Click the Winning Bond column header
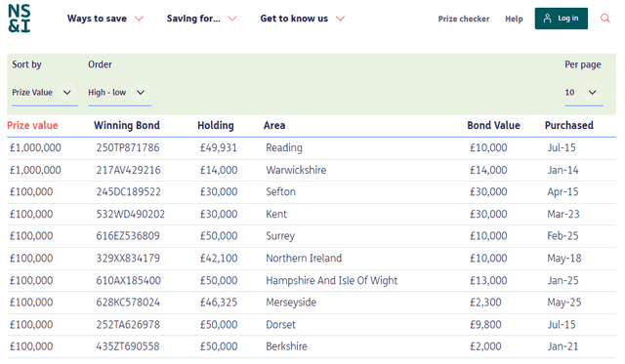625x364 pixels. pos(127,126)
